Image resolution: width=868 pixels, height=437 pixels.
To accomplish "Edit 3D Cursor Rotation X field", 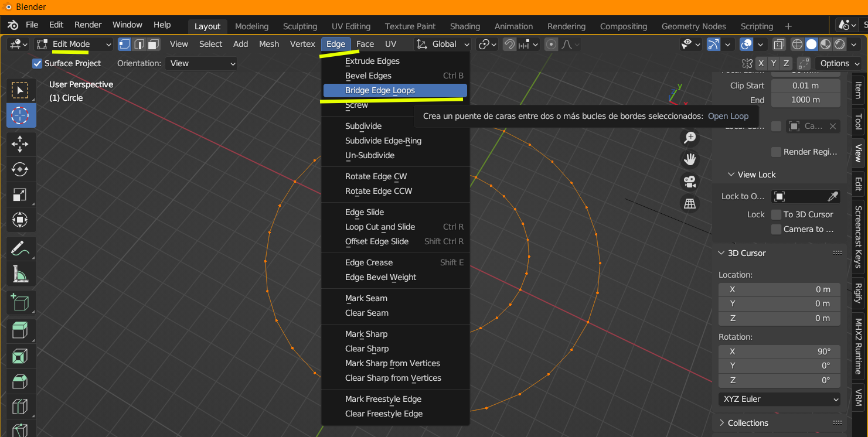I will 780,351.
